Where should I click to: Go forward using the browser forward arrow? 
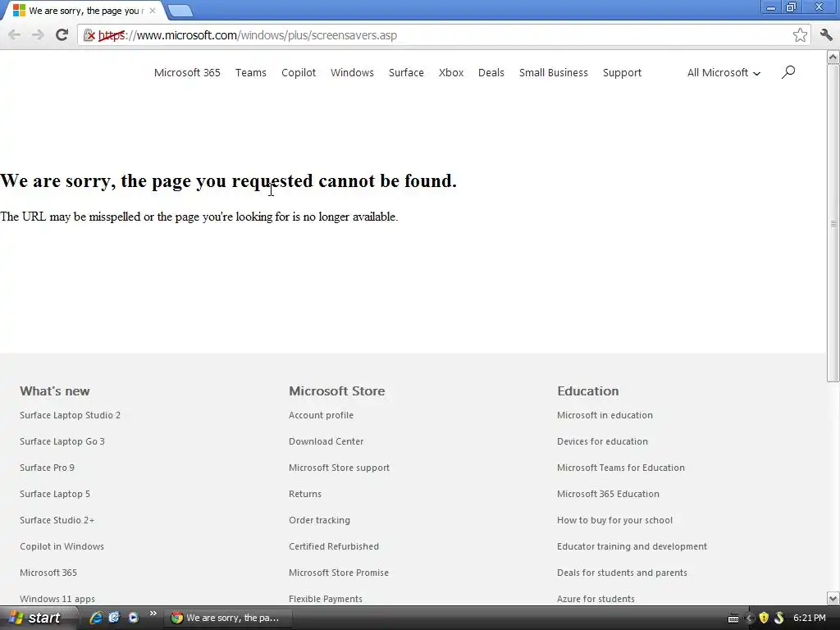(38, 35)
